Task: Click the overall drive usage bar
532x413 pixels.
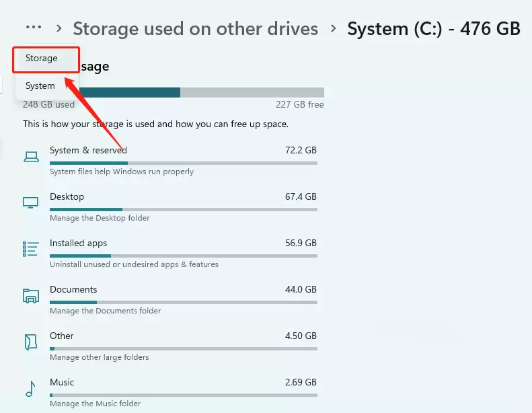Action: pos(202,92)
